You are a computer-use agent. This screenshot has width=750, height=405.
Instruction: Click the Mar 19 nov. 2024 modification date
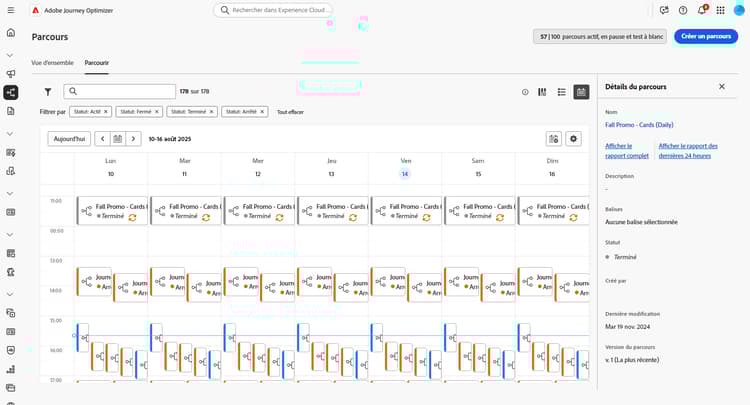[628, 327]
